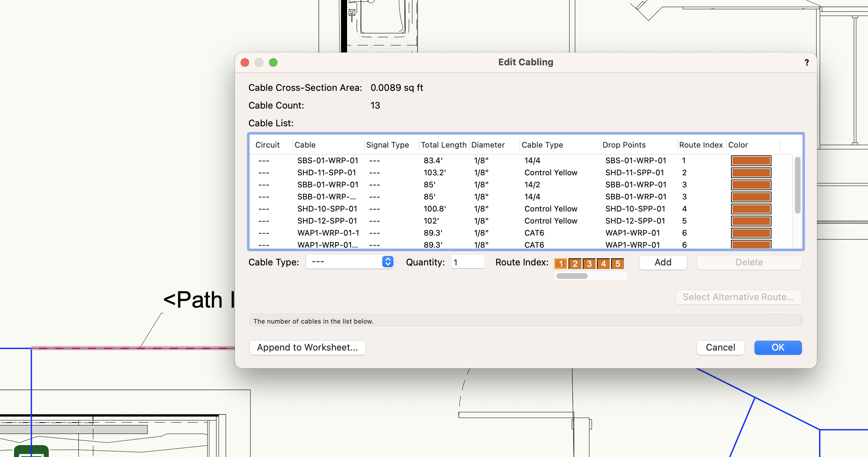Click Append to Worksheet
Image resolution: width=868 pixels, height=457 pixels.
[x=307, y=347]
